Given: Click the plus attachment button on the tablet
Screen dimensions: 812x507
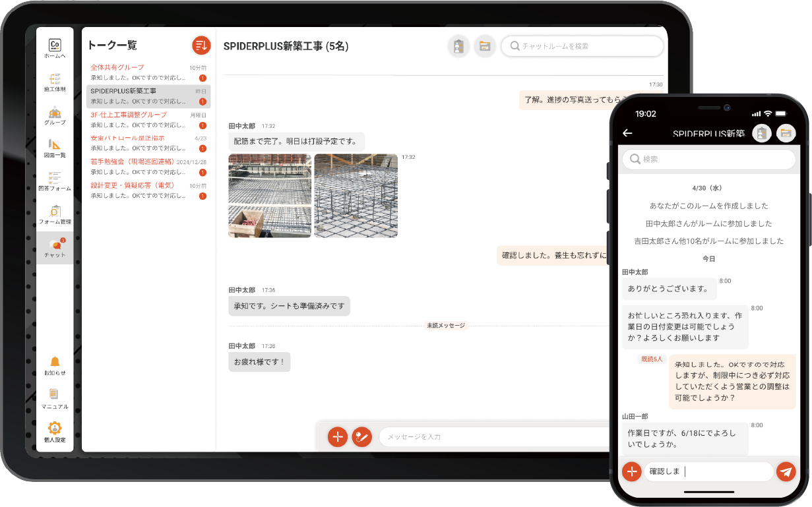Looking at the screenshot, I should tap(338, 436).
